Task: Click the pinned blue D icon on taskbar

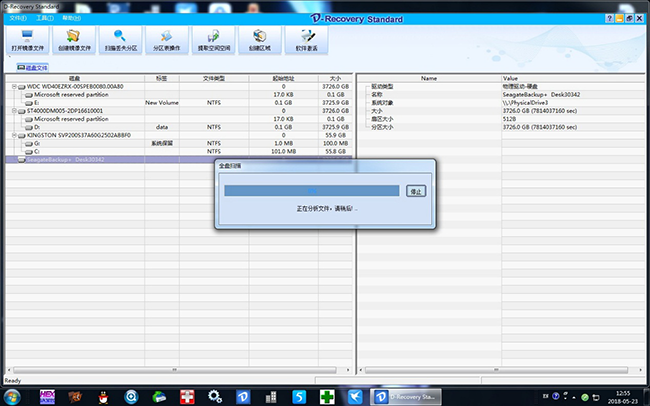Action: point(243,397)
